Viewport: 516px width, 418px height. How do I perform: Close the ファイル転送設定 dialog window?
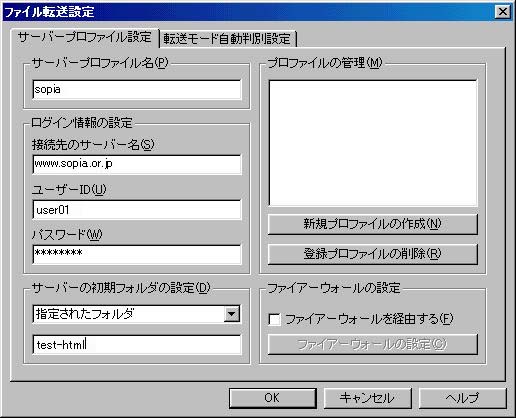tap(503, 12)
